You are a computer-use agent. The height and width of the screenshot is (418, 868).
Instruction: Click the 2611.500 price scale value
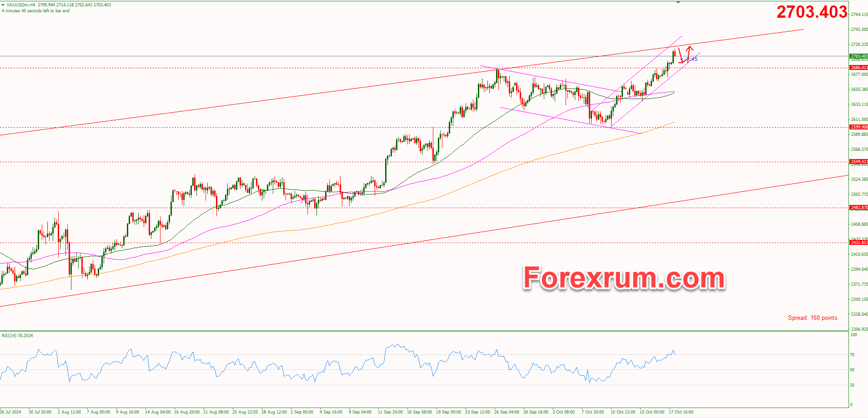tap(859, 119)
